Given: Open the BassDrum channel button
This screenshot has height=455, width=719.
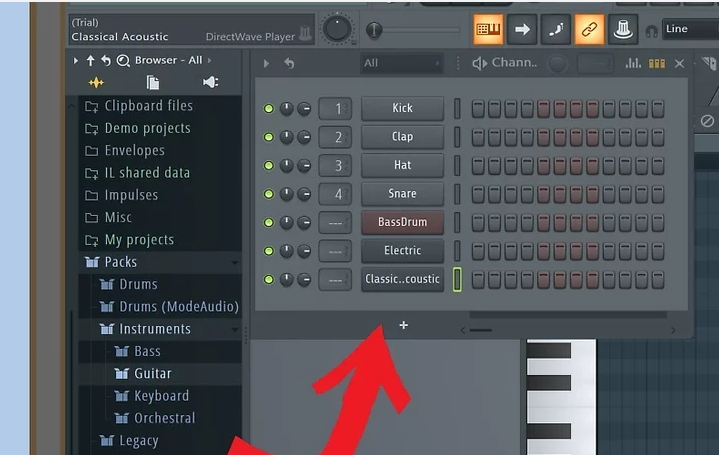Looking at the screenshot, I should 403,222.
